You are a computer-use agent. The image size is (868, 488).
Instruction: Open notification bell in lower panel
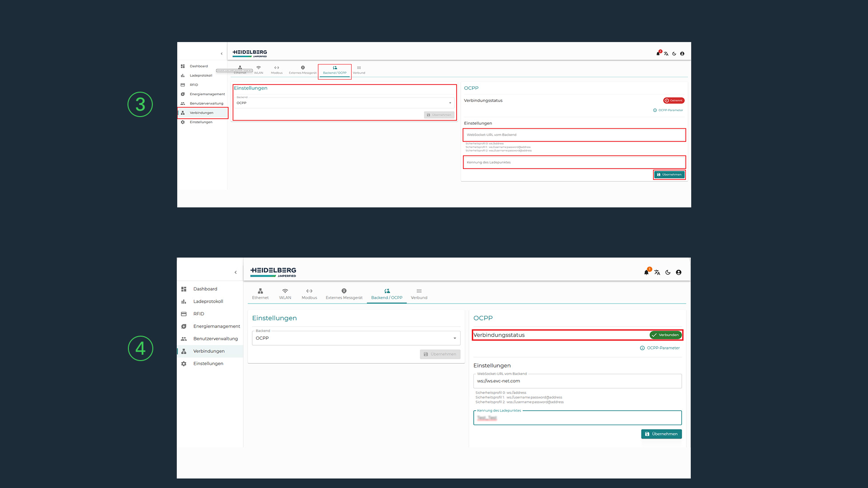pyautogui.click(x=646, y=272)
